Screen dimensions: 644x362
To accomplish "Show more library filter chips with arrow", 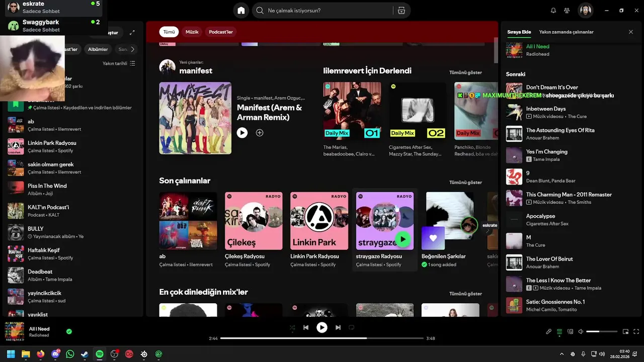I will [132, 49].
